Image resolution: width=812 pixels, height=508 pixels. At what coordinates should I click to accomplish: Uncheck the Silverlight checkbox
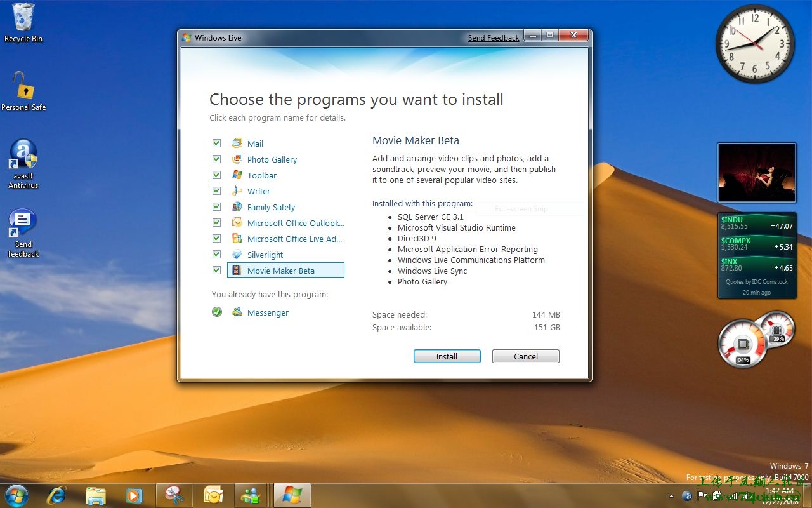coord(216,254)
